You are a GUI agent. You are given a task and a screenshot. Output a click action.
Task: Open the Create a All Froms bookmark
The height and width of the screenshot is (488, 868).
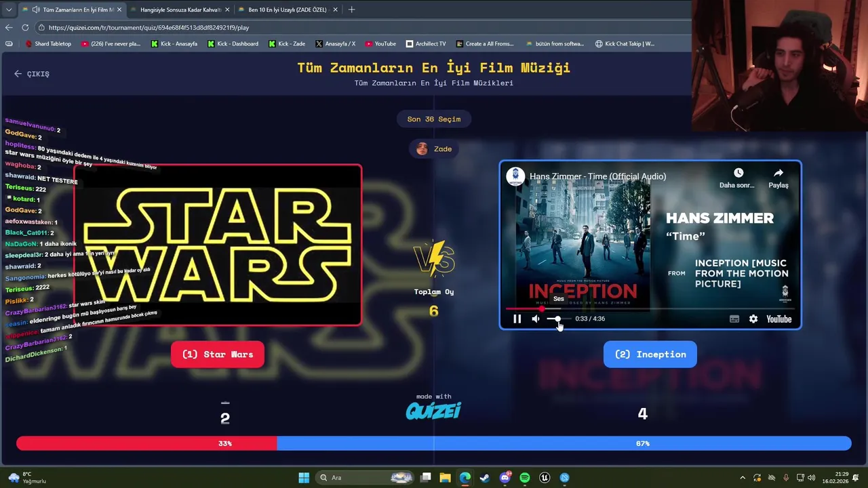(485, 43)
